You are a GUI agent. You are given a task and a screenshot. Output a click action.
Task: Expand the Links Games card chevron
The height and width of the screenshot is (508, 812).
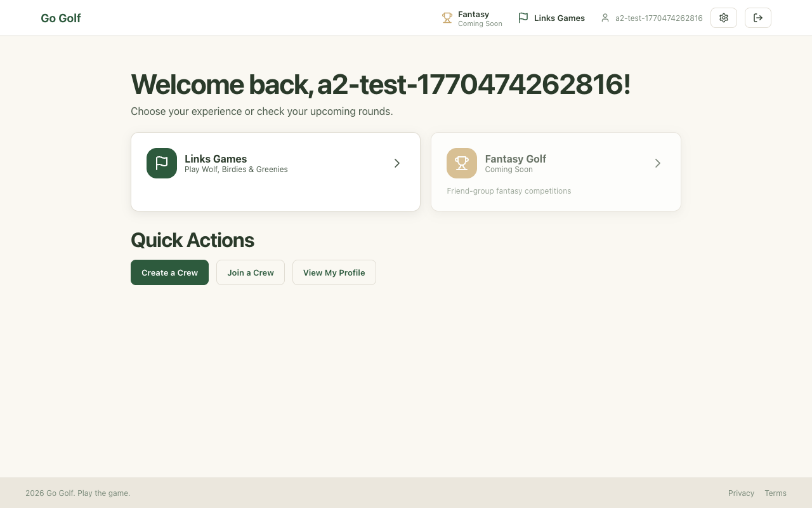[397, 163]
